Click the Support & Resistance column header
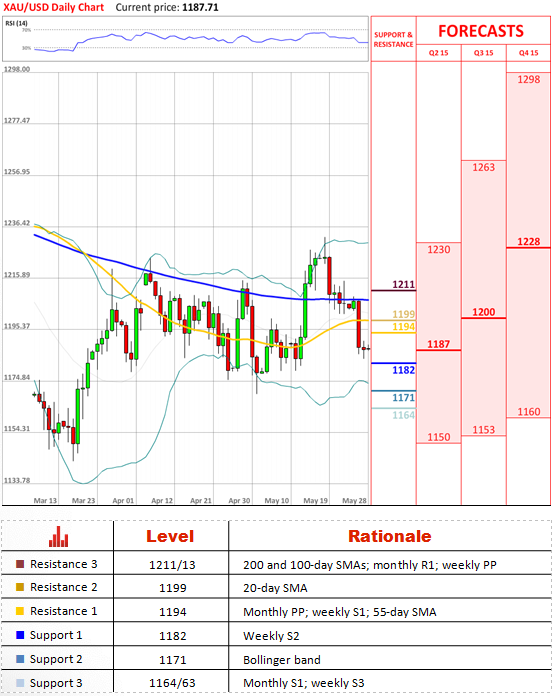The width and height of the screenshot is (554, 696). tap(393, 40)
